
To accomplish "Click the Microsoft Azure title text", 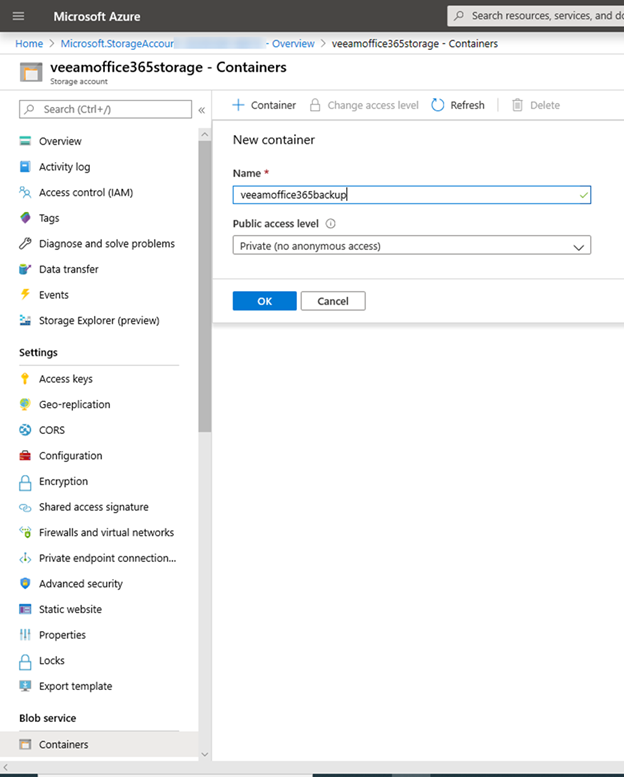I will [x=97, y=16].
